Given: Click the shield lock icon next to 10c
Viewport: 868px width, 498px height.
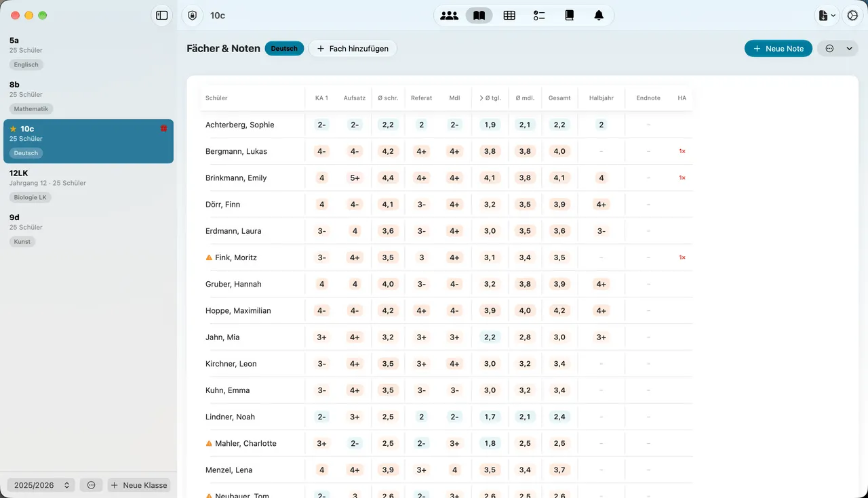Looking at the screenshot, I should (x=193, y=16).
